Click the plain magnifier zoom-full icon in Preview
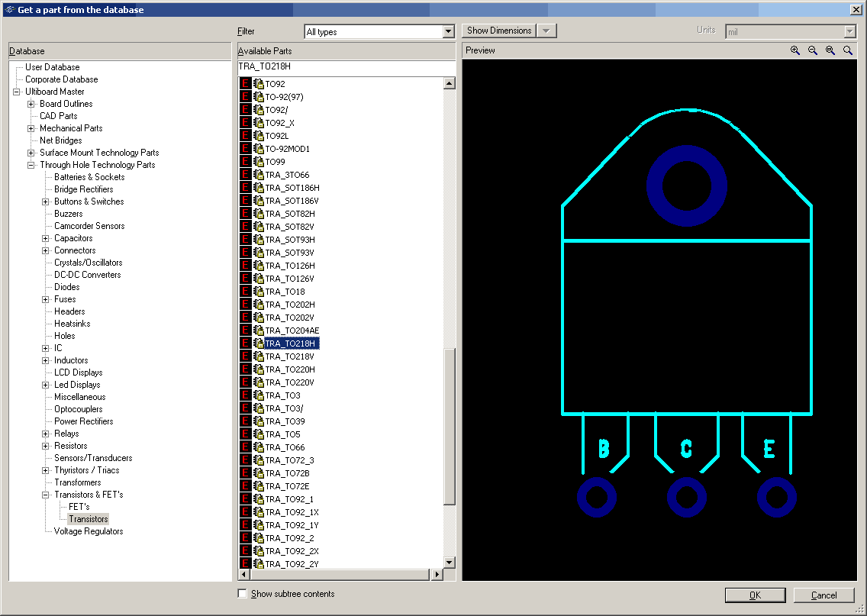 click(x=848, y=50)
